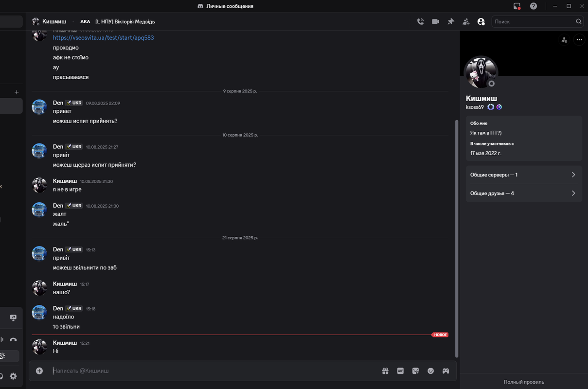This screenshot has height=389, width=588.
Task: Click message 'афк не стоїмо'
Action: click(x=71, y=57)
